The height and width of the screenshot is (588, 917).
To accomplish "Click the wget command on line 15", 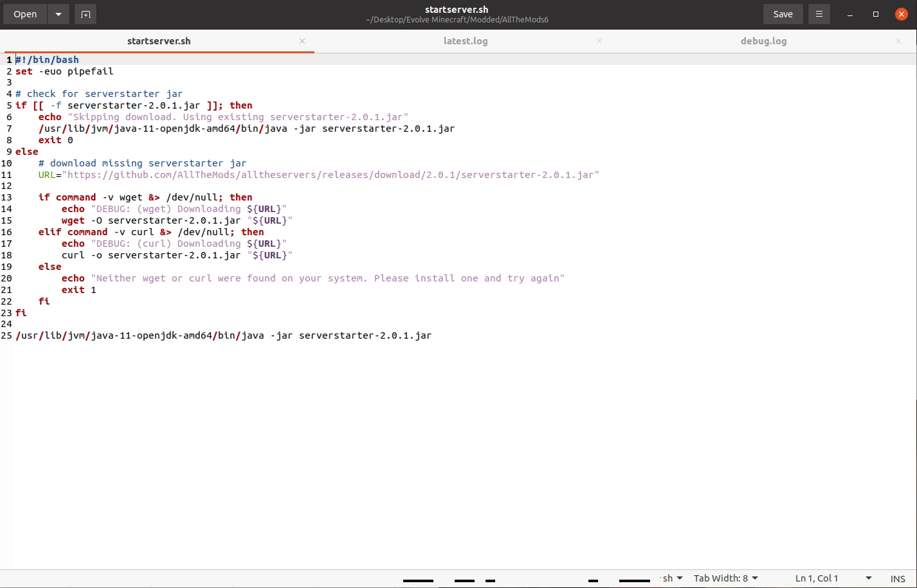I will [x=72, y=220].
